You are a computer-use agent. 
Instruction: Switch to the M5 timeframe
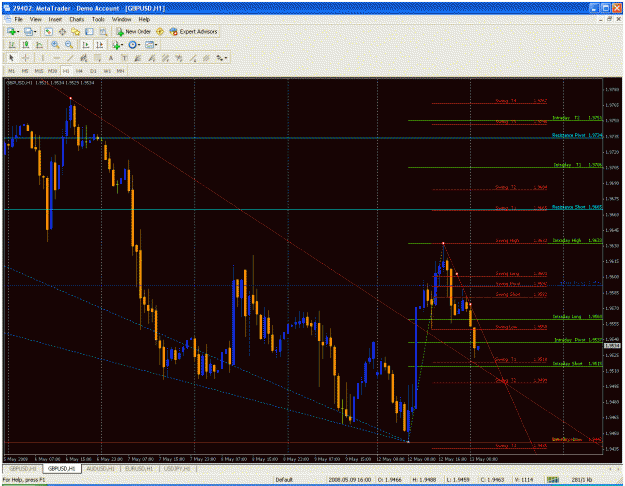25,71
